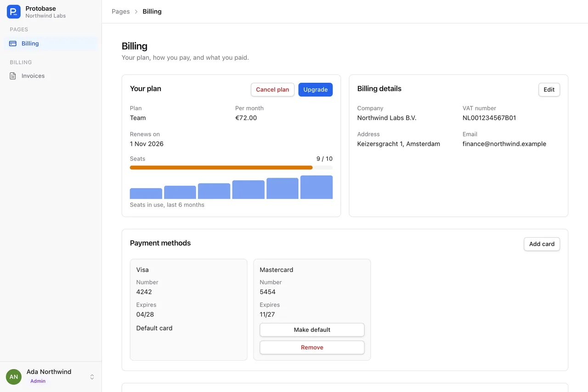Click the shortest bar in seats chart

(146, 193)
